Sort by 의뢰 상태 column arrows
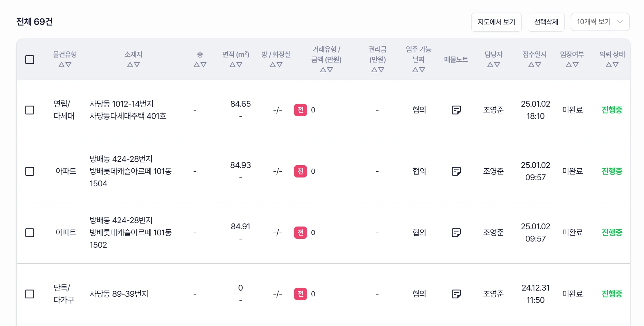Screen dimensions: 644x326 point(612,65)
